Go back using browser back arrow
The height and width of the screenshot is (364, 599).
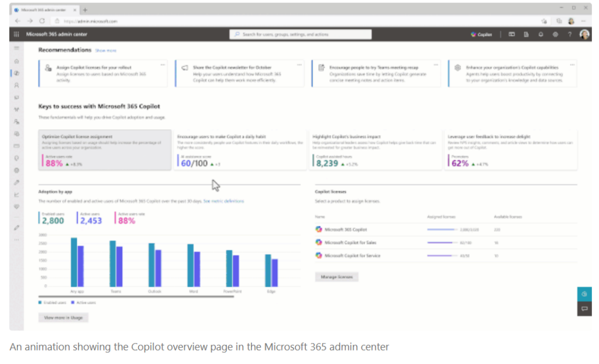tap(18, 21)
